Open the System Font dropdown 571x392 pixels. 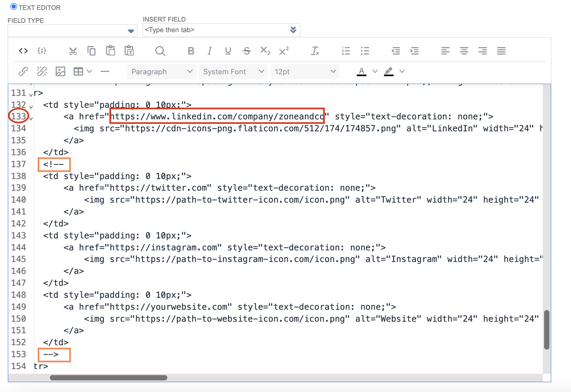233,72
